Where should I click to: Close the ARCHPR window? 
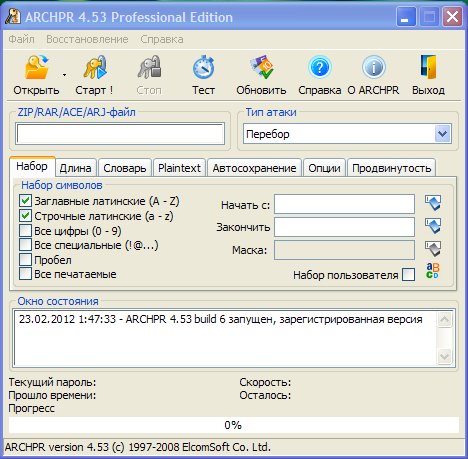tap(452, 16)
